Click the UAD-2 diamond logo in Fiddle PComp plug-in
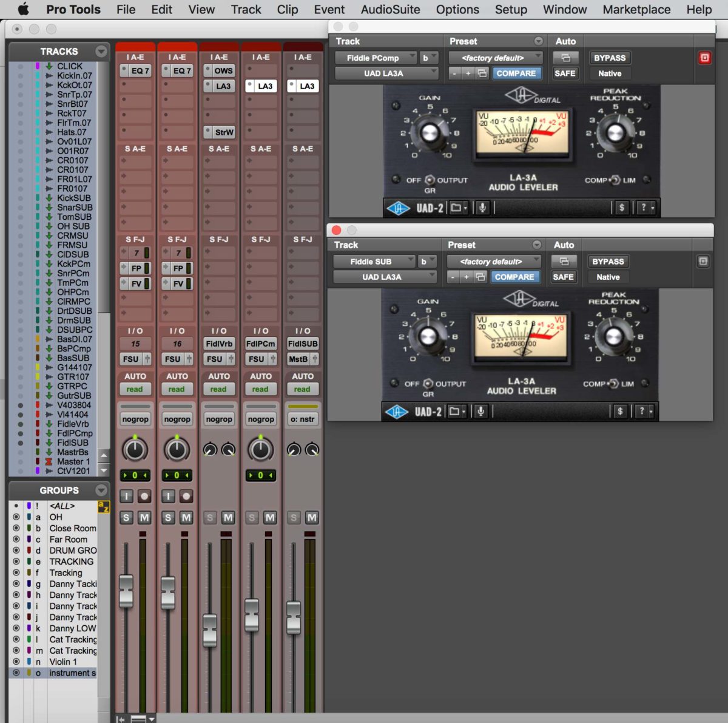 tap(398, 208)
